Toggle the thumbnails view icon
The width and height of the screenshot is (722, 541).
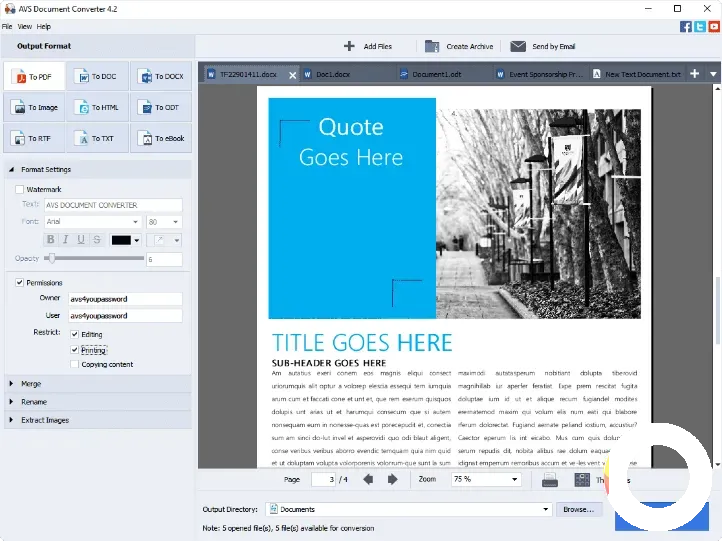pos(582,480)
